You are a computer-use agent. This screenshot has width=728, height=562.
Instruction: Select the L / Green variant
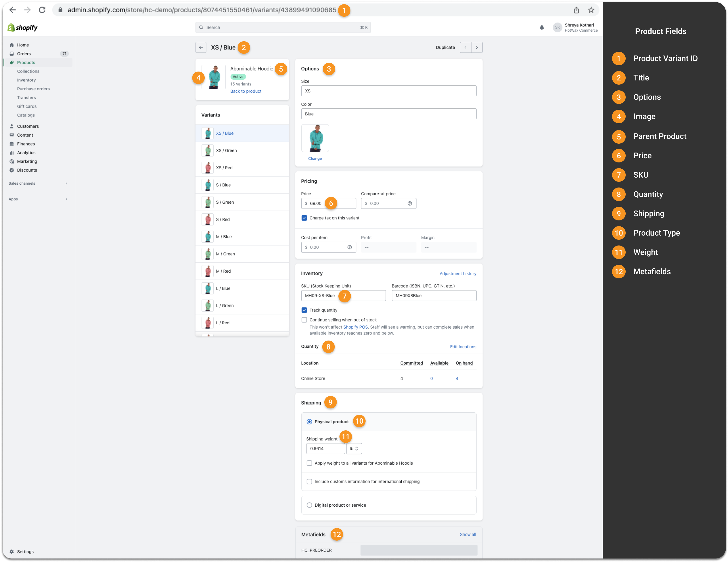(242, 306)
